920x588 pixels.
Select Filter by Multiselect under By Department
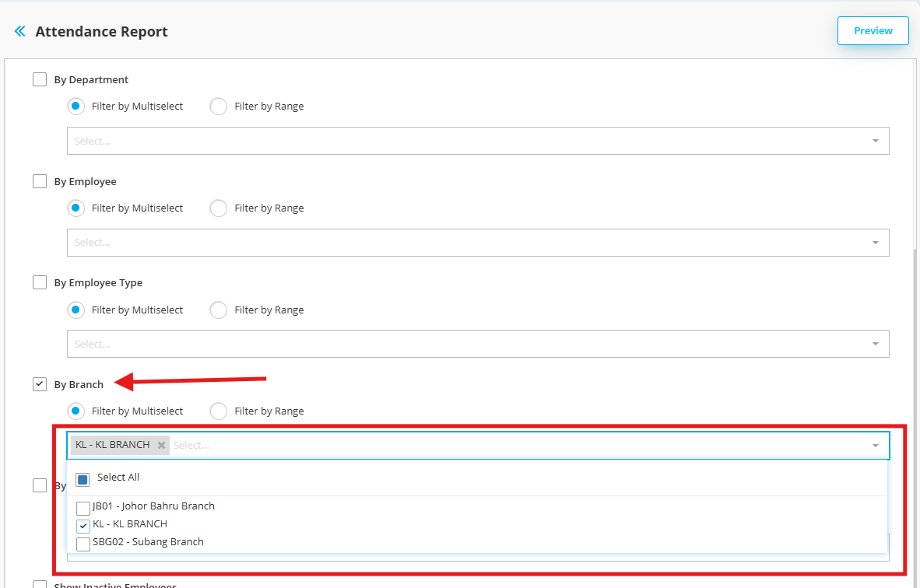click(x=75, y=106)
